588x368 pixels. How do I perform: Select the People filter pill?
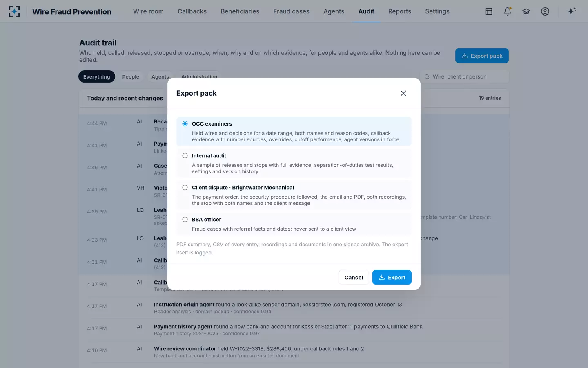click(131, 76)
